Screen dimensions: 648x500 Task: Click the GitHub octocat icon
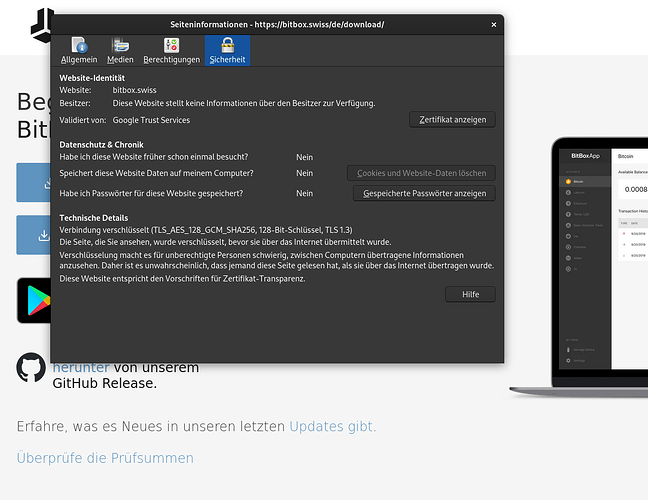31,367
